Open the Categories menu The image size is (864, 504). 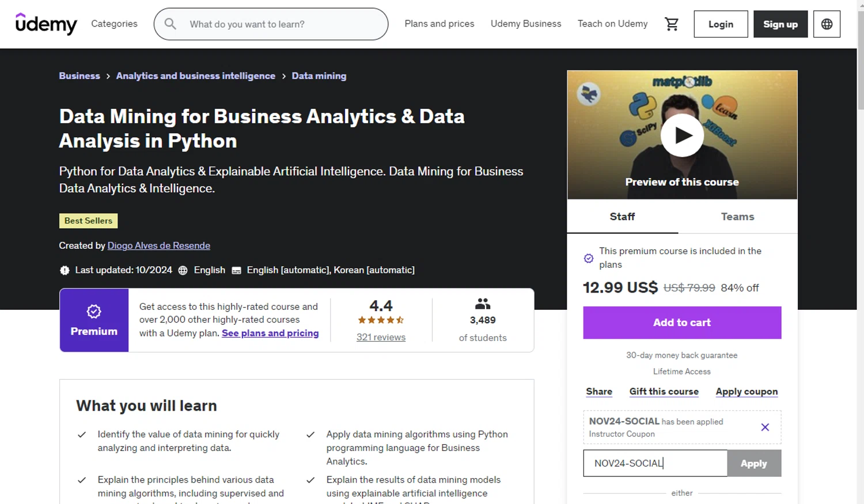[114, 24]
